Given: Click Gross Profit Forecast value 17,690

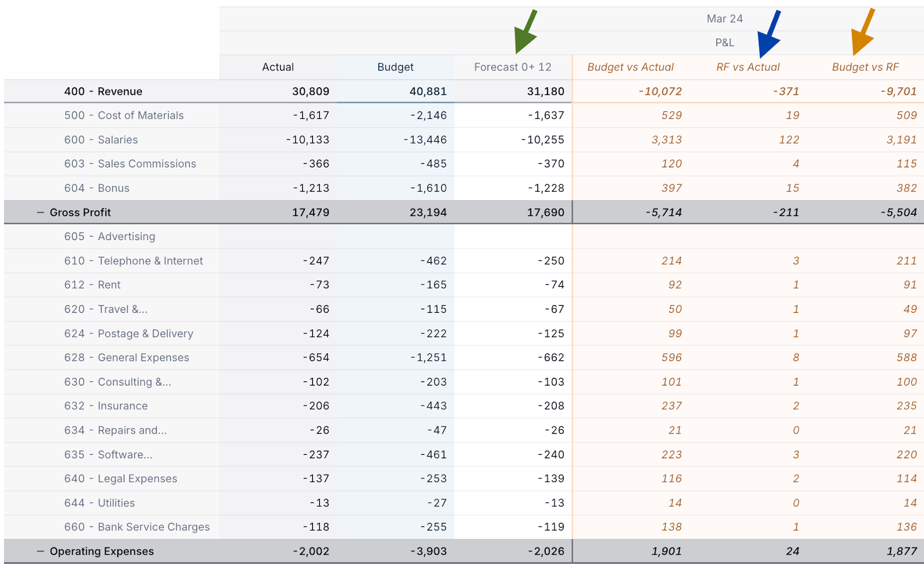Looking at the screenshot, I should tap(546, 212).
